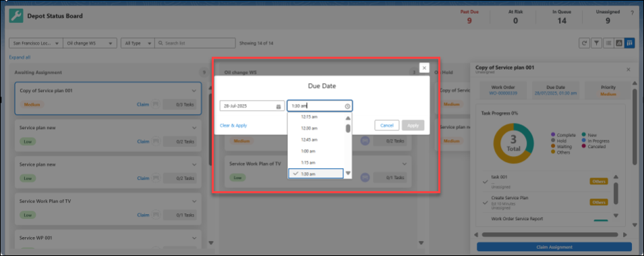The width and height of the screenshot is (644, 256).
Task: Click Awaiting Assignment column header
Action: coord(38,72)
